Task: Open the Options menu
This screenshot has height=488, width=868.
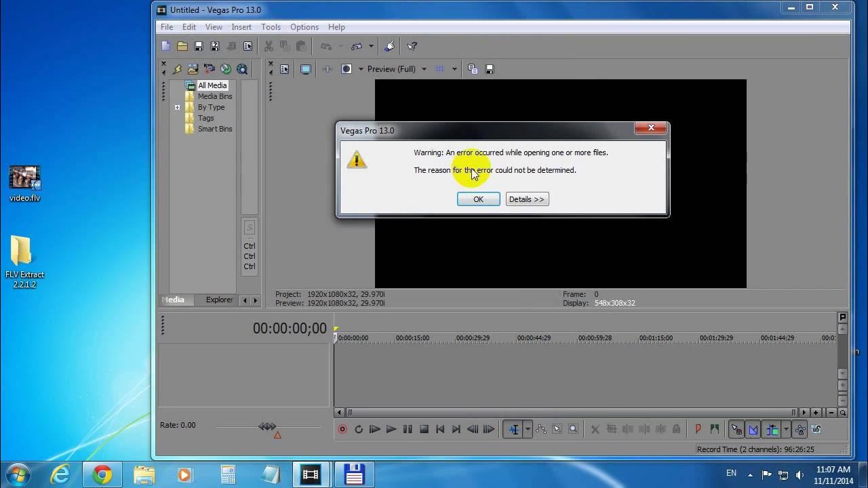Action: coord(304,27)
